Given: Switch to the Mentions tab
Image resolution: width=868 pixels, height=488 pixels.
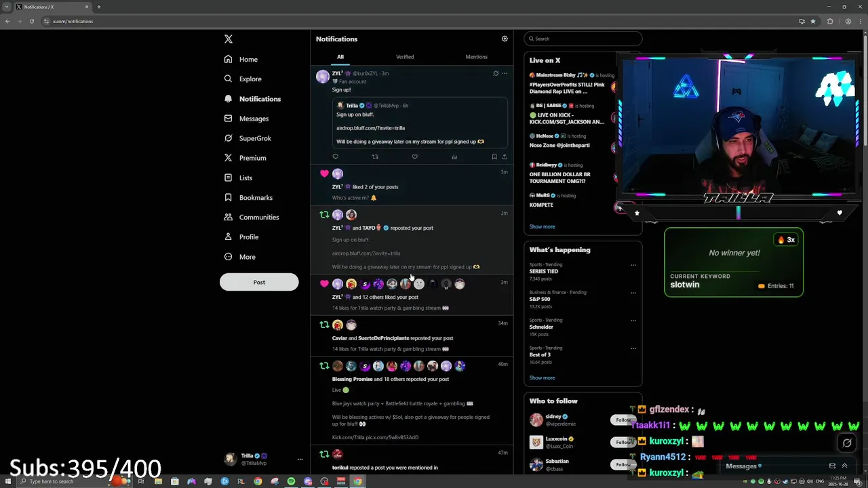Looking at the screenshot, I should [x=477, y=57].
